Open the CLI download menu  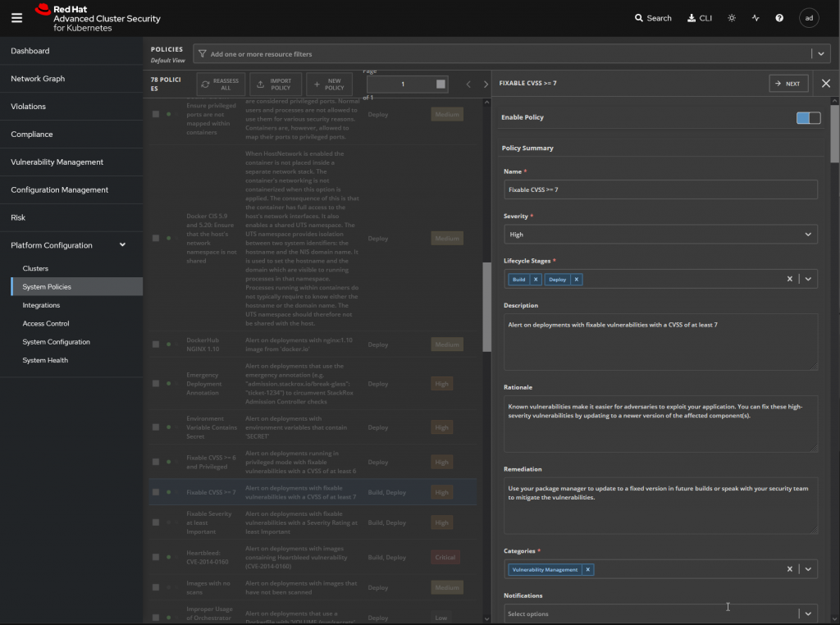point(699,18)
